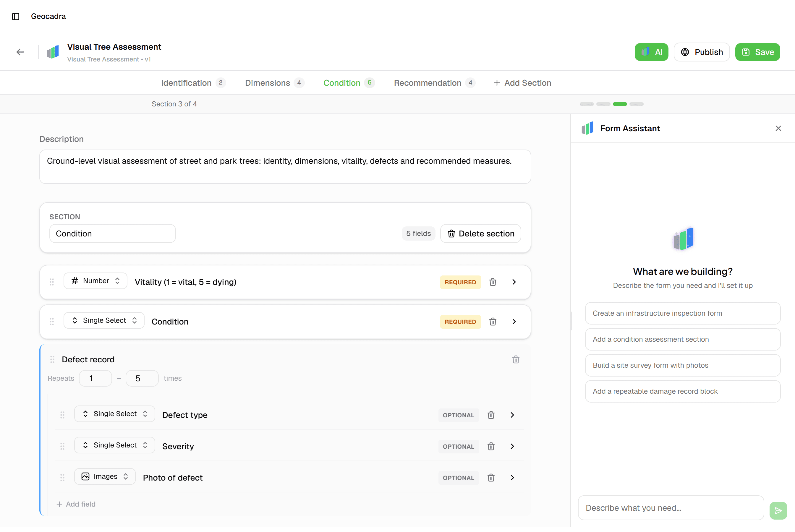The width and height of the screenshot is (795, 532).
Task: Expand the Condition field settings
Action: coord(514,322)
